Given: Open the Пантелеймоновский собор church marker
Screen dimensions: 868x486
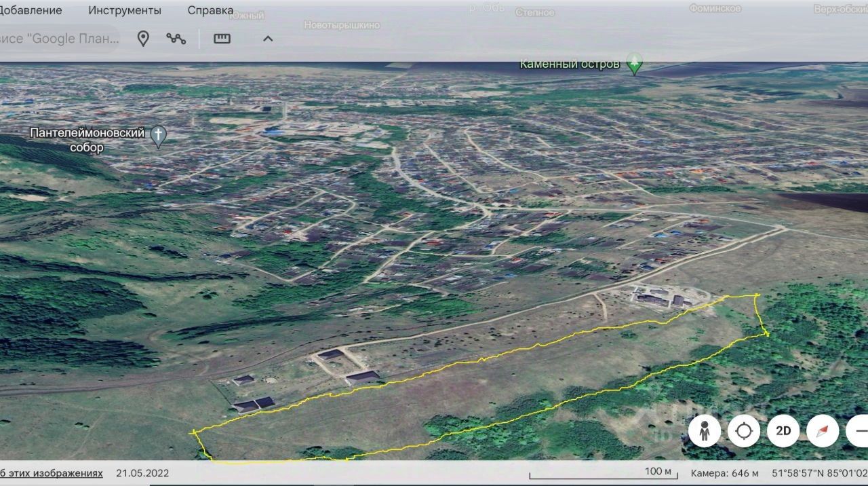Looking at the screenshot, I should [x=159, y=136].
